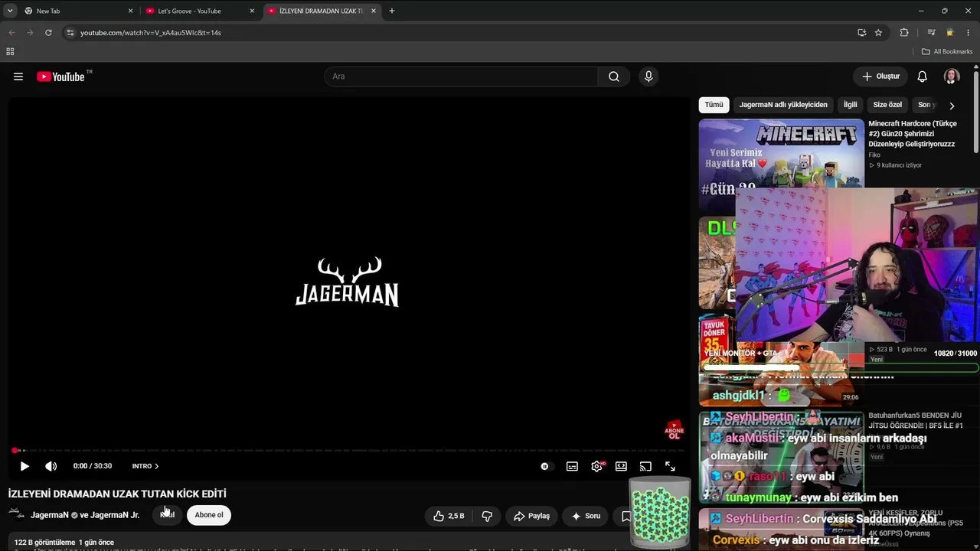
Task: Toggle subtitles in the player
Action: 572,466
